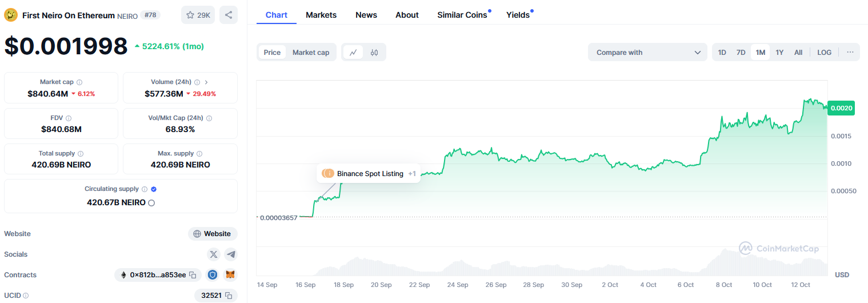This screenshot has width=868, height=303.
Task: Switch to candlestick chart view
Action: tap(374, 53)
